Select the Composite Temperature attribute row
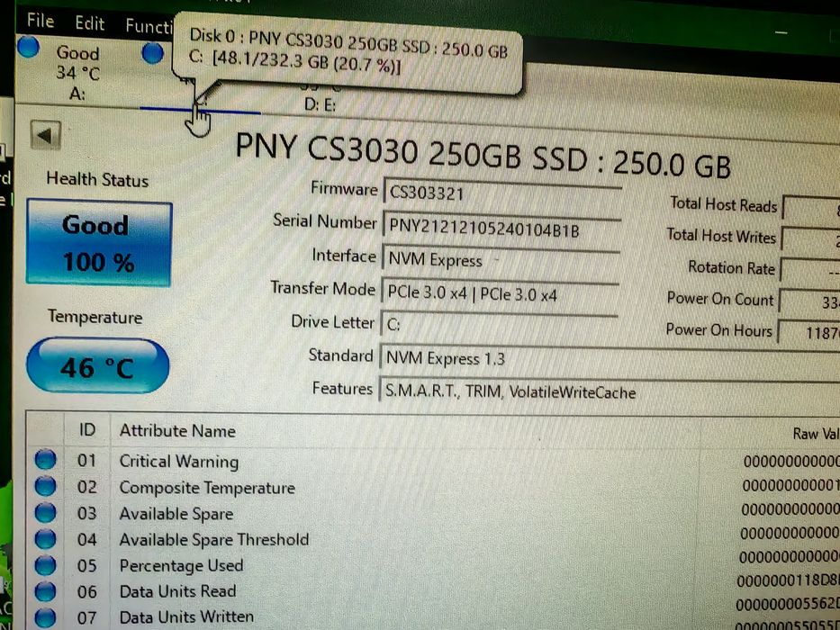The image size is (840, 630). click(434, 486)
